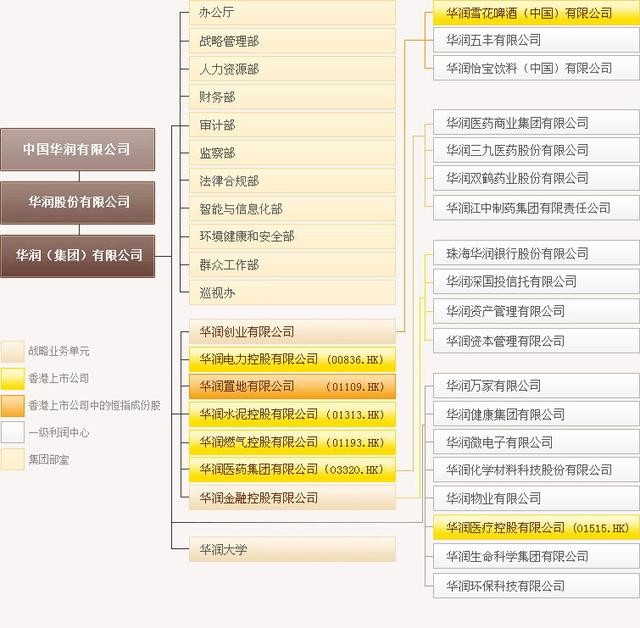Click the 中国华润有限公司 box

tap(77, 149)
